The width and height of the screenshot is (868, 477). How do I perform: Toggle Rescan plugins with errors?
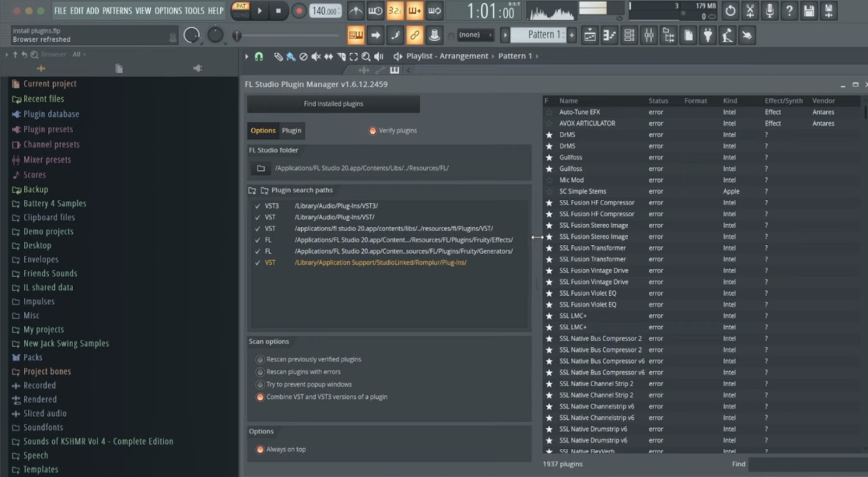click(260, 372)
